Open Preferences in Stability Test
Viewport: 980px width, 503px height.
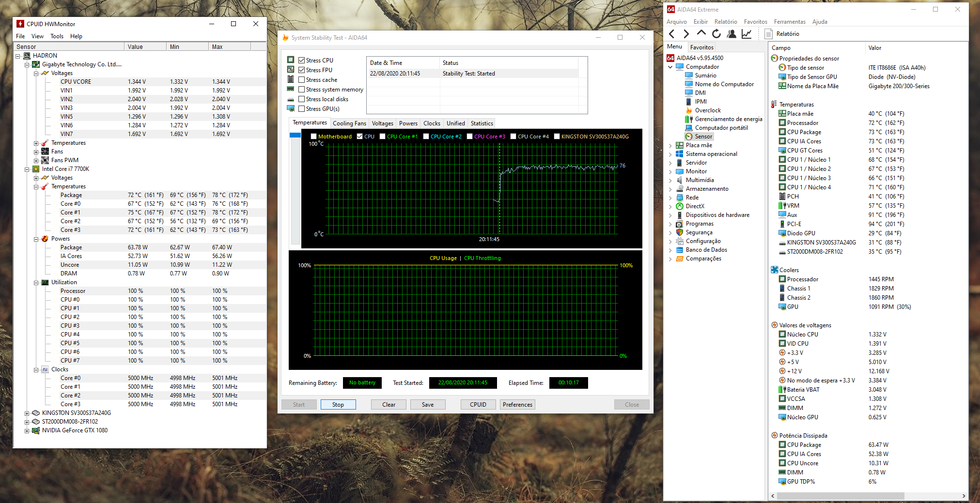click(x=517, y=405)
